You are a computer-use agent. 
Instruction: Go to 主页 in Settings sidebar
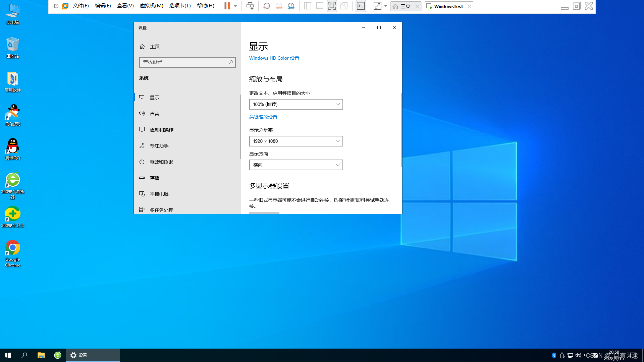[187, 47]
